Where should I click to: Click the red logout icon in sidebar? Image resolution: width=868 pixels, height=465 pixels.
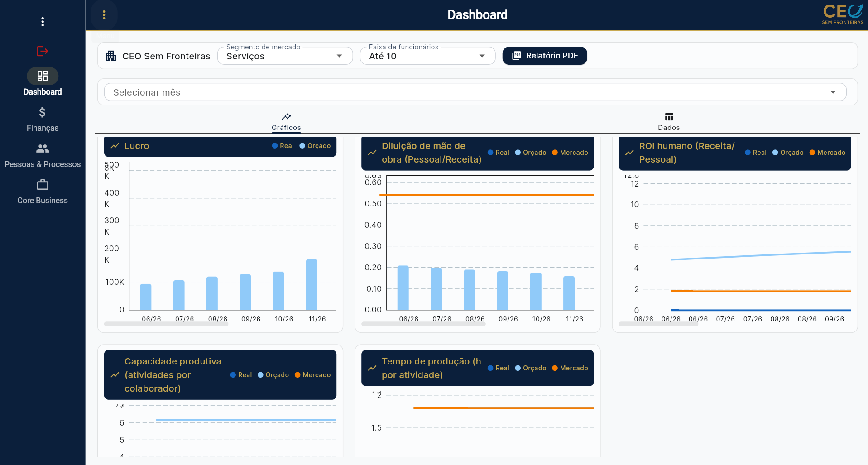pyautogui.click(x=43, y=51)
